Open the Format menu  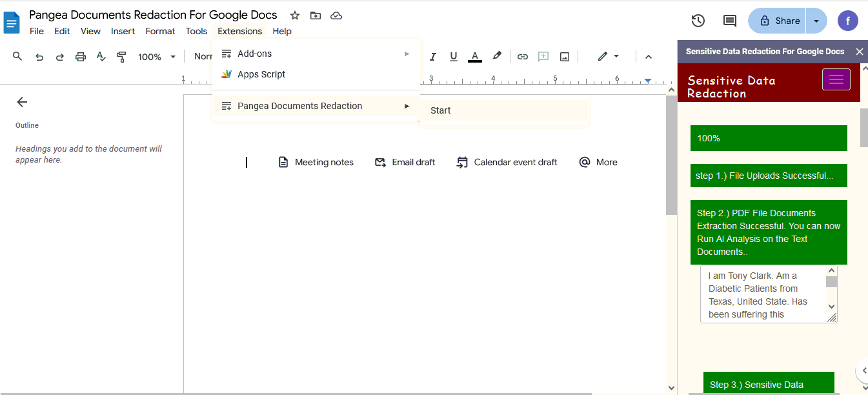[160, 31]
